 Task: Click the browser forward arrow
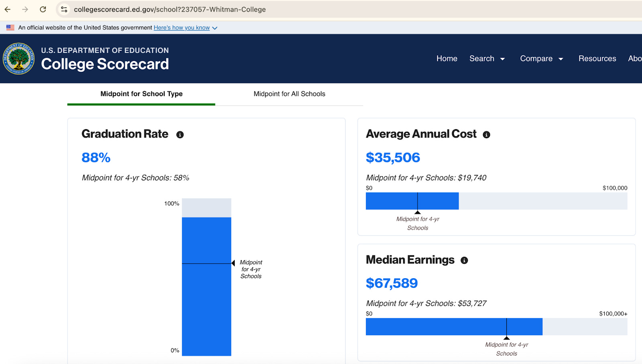(25, 9)
